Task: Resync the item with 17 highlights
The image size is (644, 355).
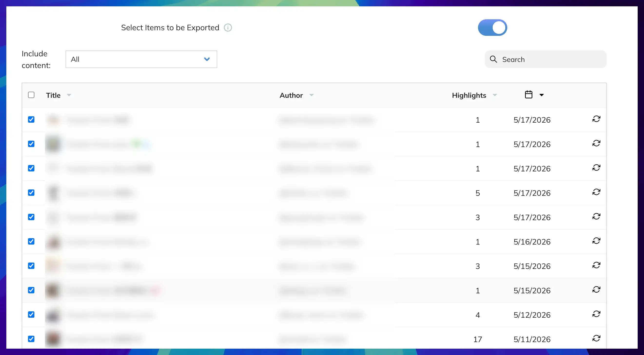Action: [596, 338]
